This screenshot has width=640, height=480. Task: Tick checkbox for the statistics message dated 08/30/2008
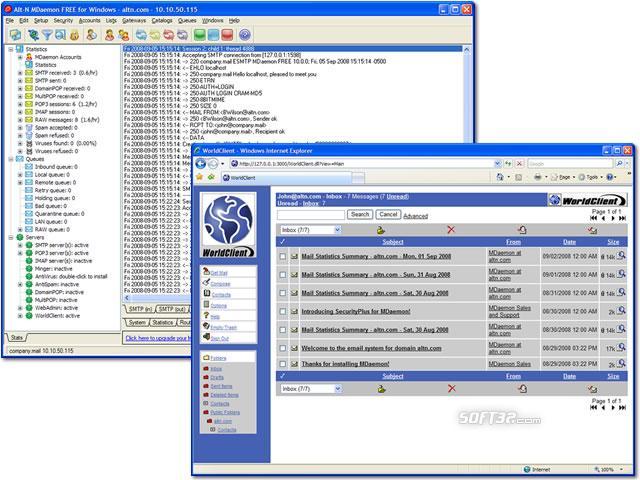[282, 330]
